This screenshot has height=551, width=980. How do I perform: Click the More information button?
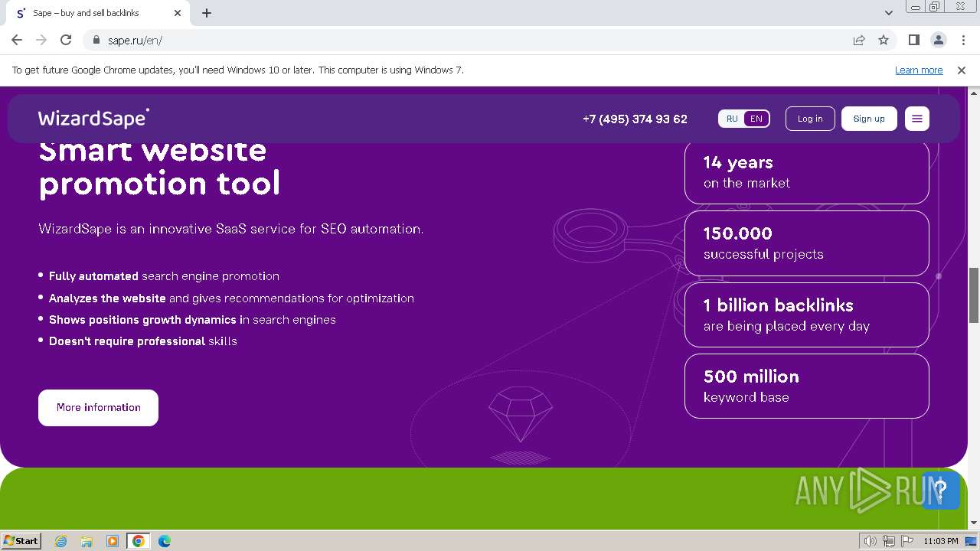[99, 407]
